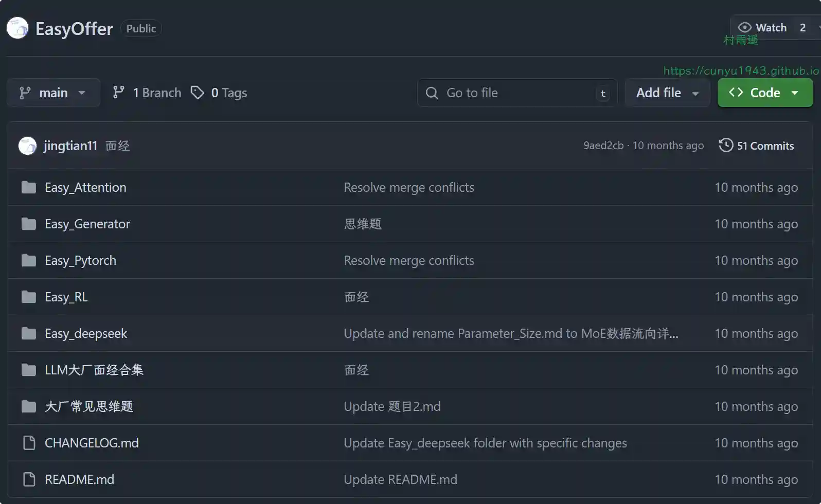Open Resolve merge conflicts commit for Easy_Pytorch

pyautogui.click(x=408, y=261)
